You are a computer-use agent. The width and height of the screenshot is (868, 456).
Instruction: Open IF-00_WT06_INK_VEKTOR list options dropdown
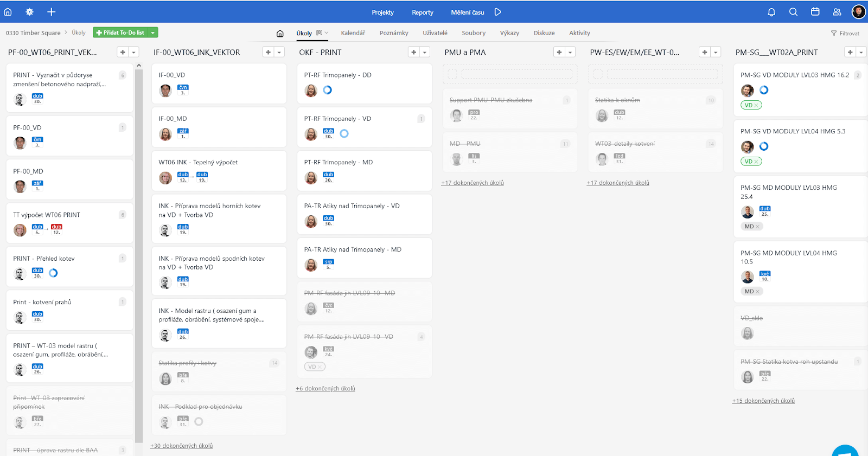point(279,52)
